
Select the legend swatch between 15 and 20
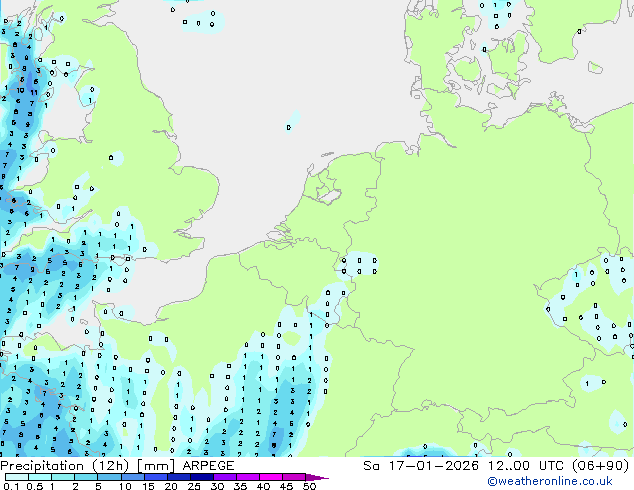pyautogui.click(x=155, y=477)
